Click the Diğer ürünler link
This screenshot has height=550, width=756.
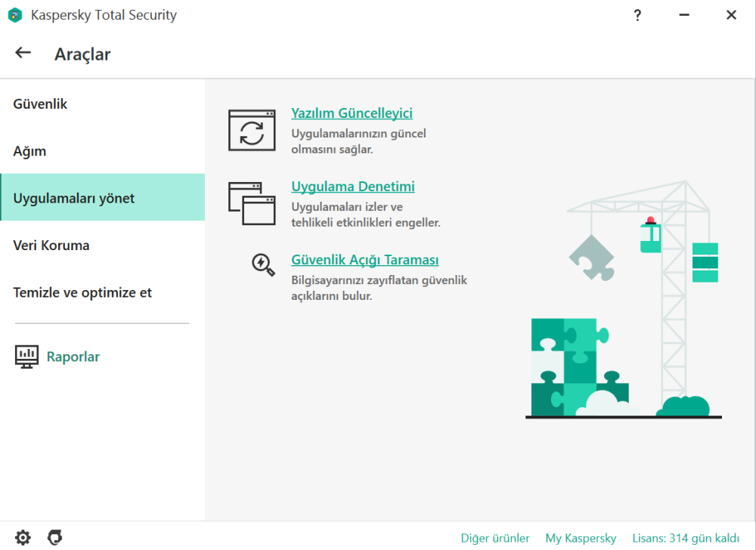pyautogui.click(x=495, y=538)
